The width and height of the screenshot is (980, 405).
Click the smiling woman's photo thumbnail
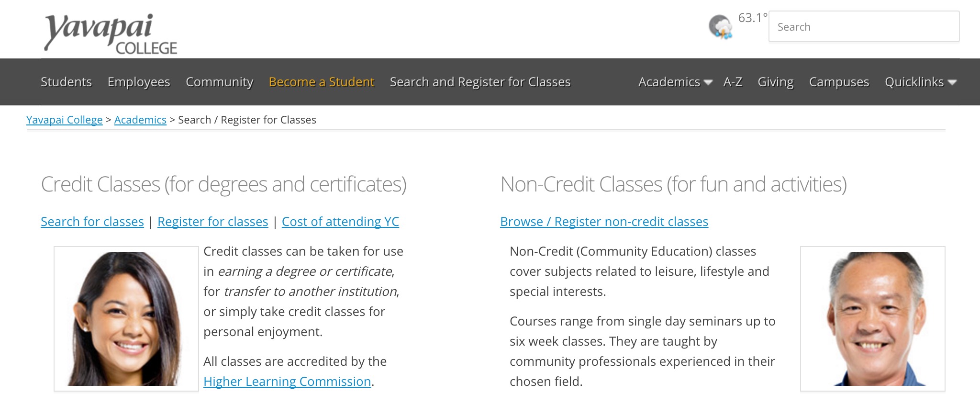click(126, 319)
